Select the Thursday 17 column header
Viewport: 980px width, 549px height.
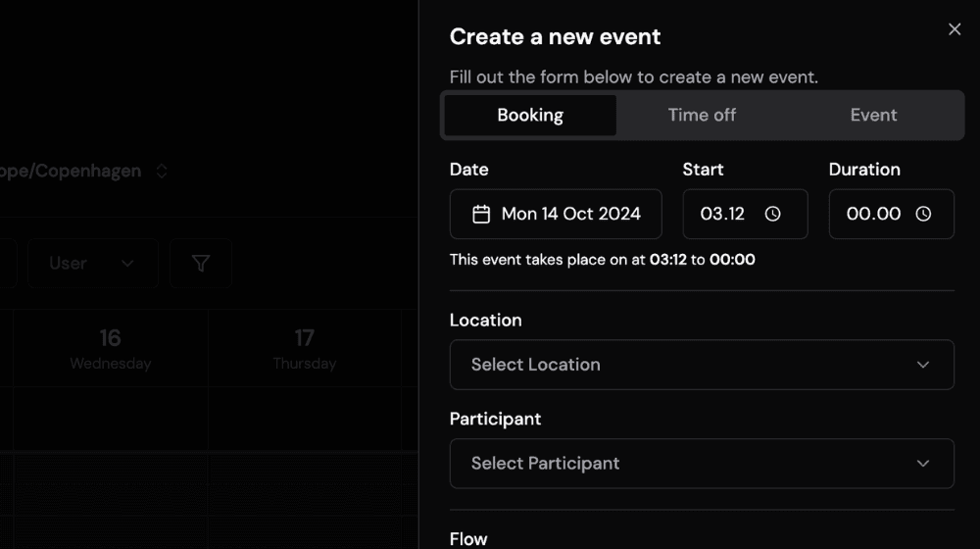click(x=305, y=348)
